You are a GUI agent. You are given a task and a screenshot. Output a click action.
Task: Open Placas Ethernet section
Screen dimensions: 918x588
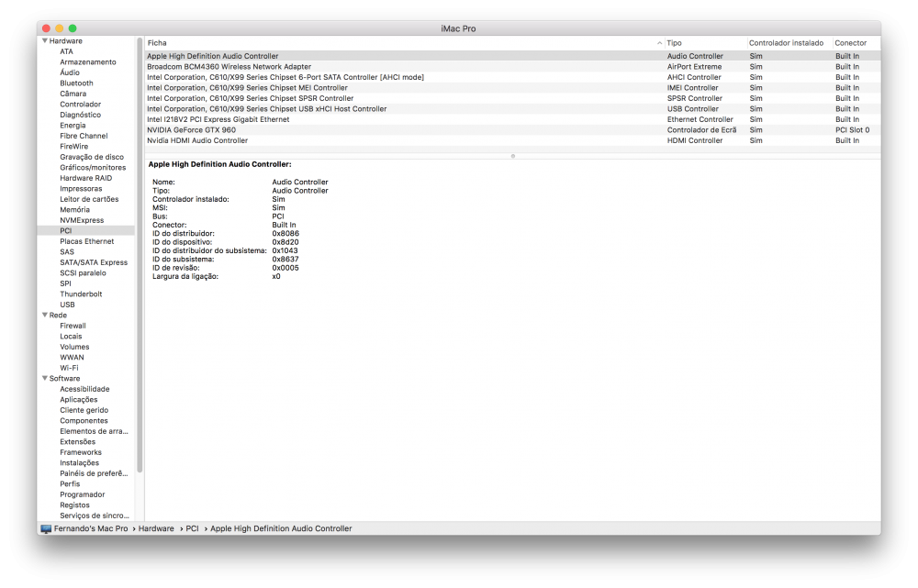86,241
